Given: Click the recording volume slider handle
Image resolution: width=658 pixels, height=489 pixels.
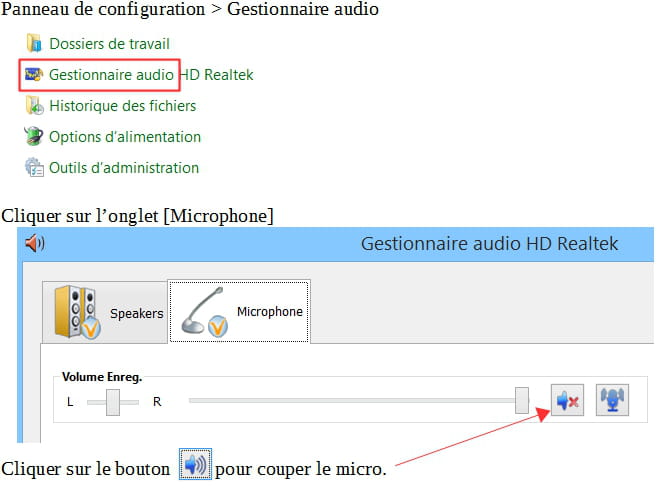Looking at the screenshot, I should click(x=522, y=400).
